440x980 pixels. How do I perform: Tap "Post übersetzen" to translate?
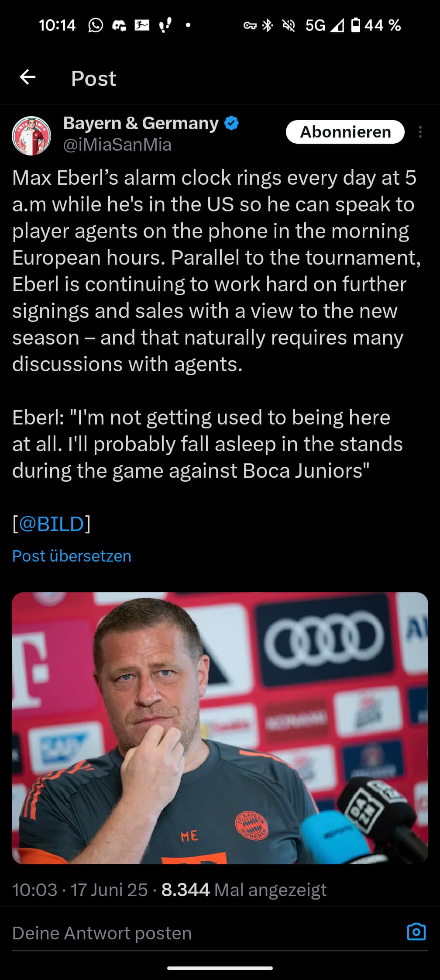coord(72,556)
